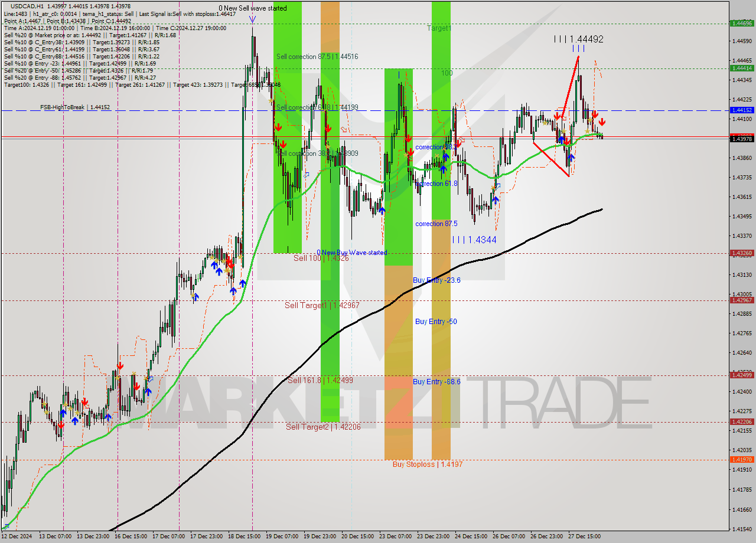Click the blue 'correction 87.5' label
The height and width of the screenshot is (543, 756).
tap(436, 224)
